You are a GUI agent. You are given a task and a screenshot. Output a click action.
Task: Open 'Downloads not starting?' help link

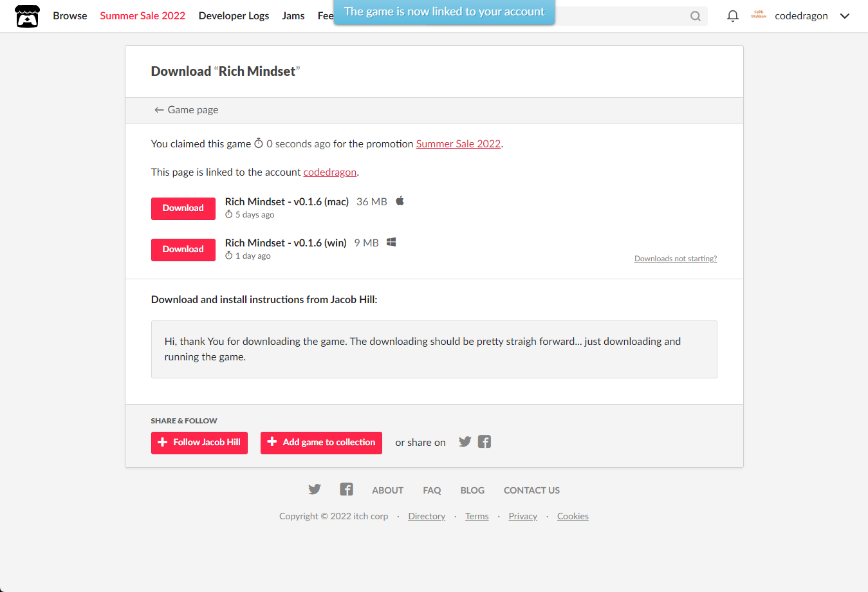point(676,259)
